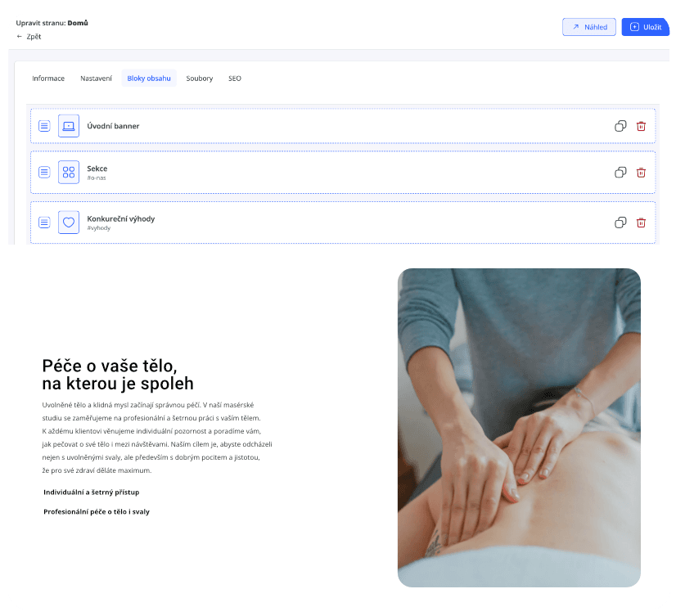Delete the Sekce block

(x=641, y=173)
